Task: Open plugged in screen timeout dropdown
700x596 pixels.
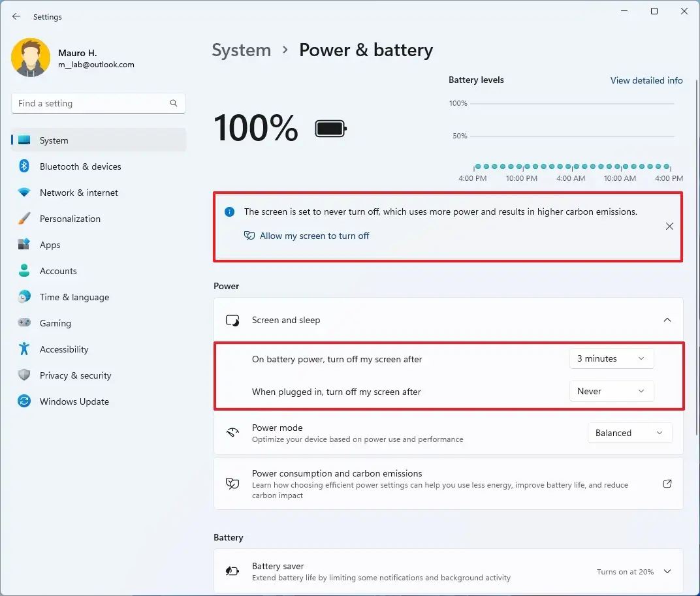Action: (x=611, y=391)
